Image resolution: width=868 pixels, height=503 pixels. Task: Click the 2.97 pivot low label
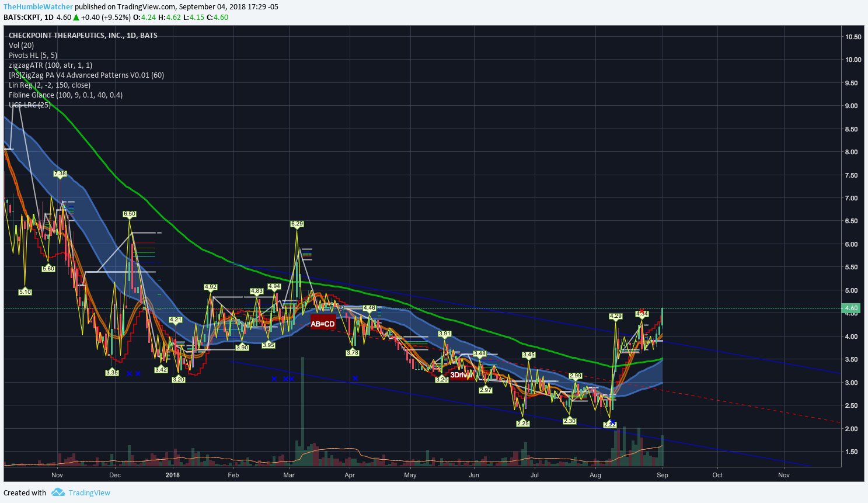click(486, 390)
